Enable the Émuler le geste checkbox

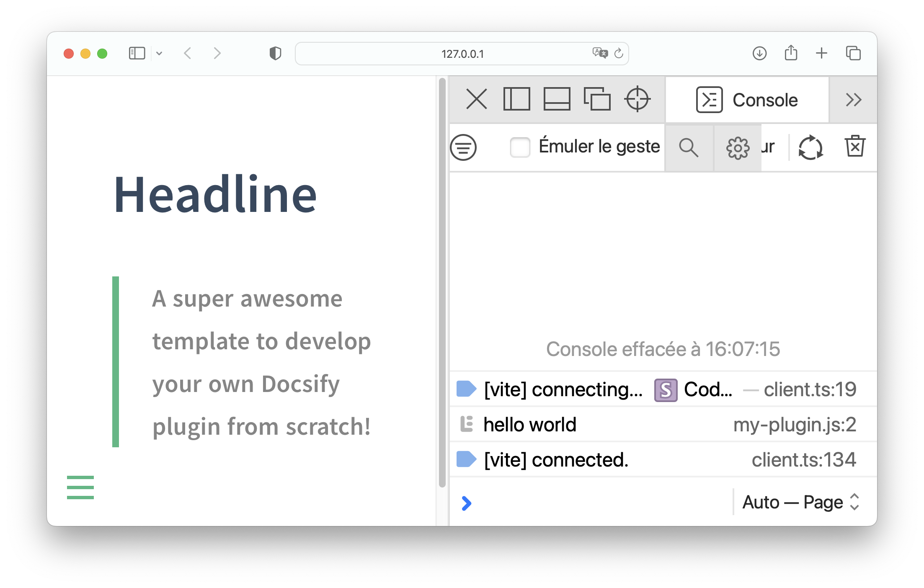pyautogui.click(x=520, y=147)
